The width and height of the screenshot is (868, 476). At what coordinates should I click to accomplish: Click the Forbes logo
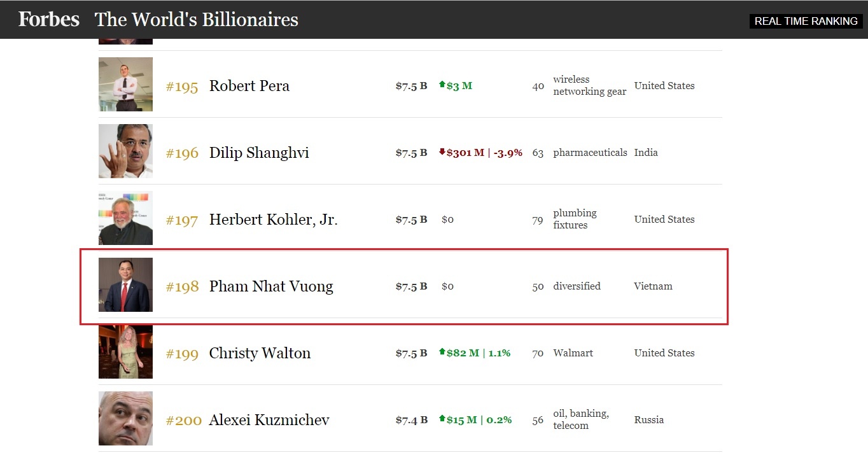[x=49, y=20]
